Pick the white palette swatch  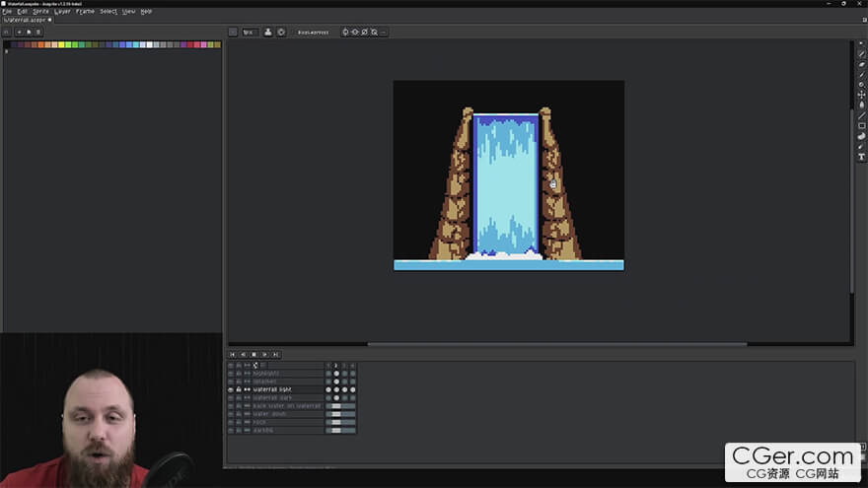point(150,44)
